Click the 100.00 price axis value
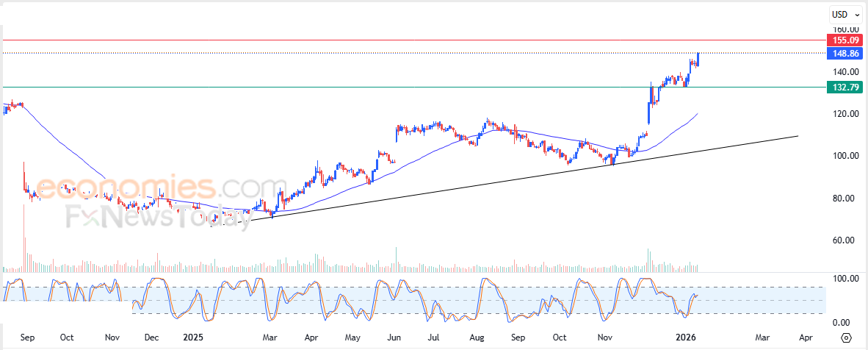 [x=845, y=156]
